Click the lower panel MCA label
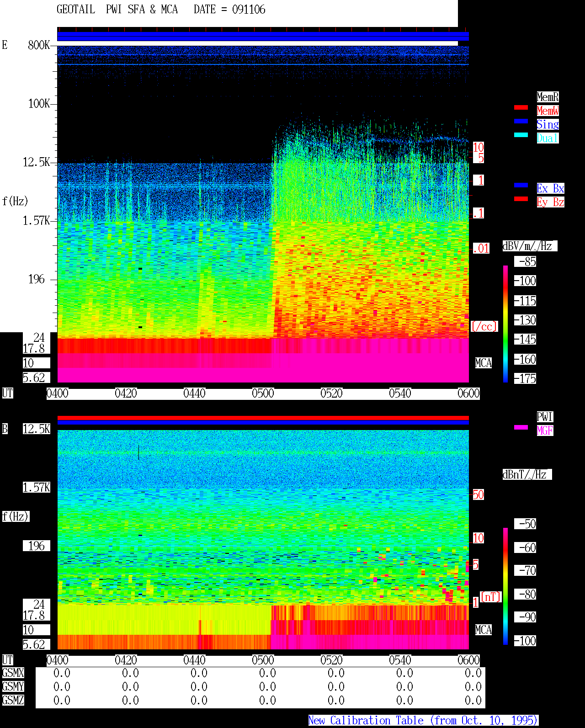The height and width of the screenshot is (728, 585). pyautogui.click(x=484, y=630)
